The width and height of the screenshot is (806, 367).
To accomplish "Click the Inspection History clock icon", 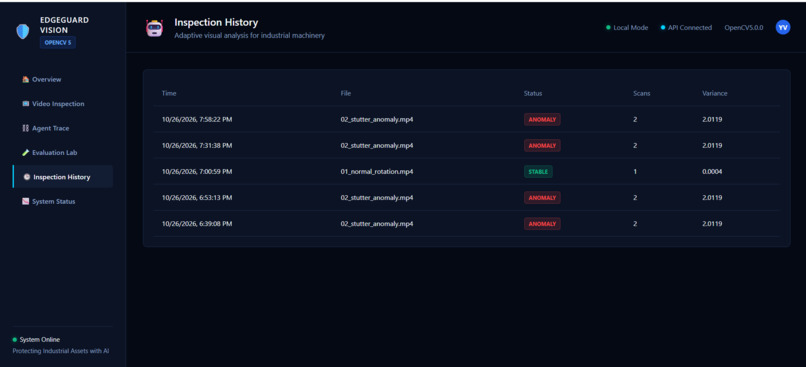I will tap(27, 177).
